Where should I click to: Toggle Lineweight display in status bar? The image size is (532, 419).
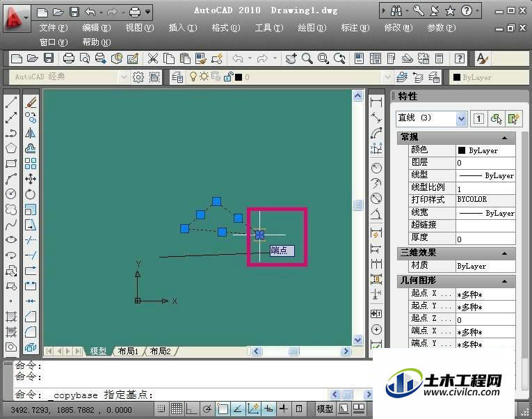click(x=284, y=409)
